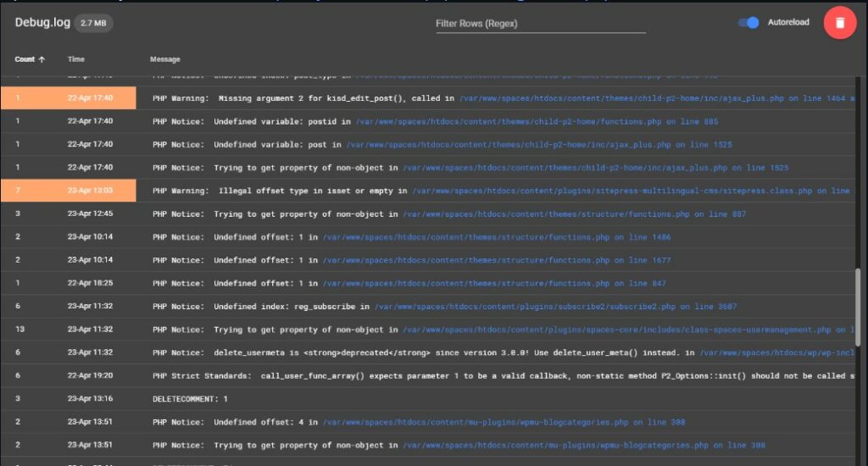This screenshot has height=466, width=868.
Task: Click the 2.7 MB file size badge
Action: (x=93, y=23)
